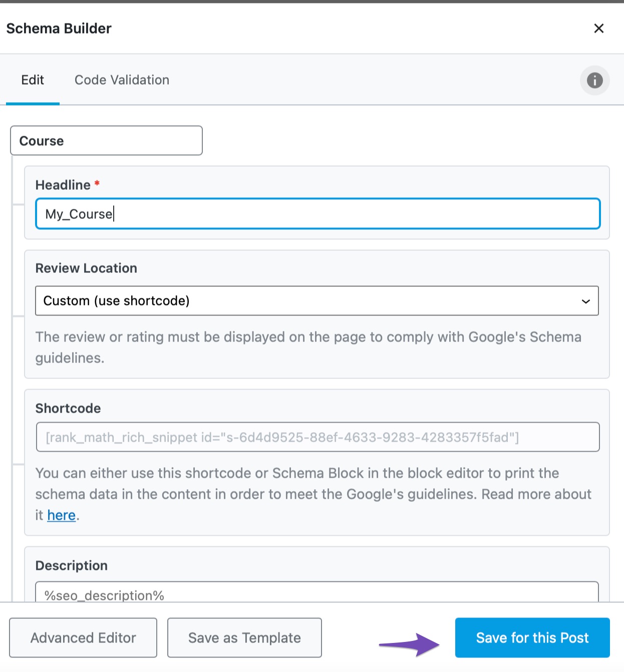Click the Shortcode field with rank_math_rich_snippet

[318, 437]
